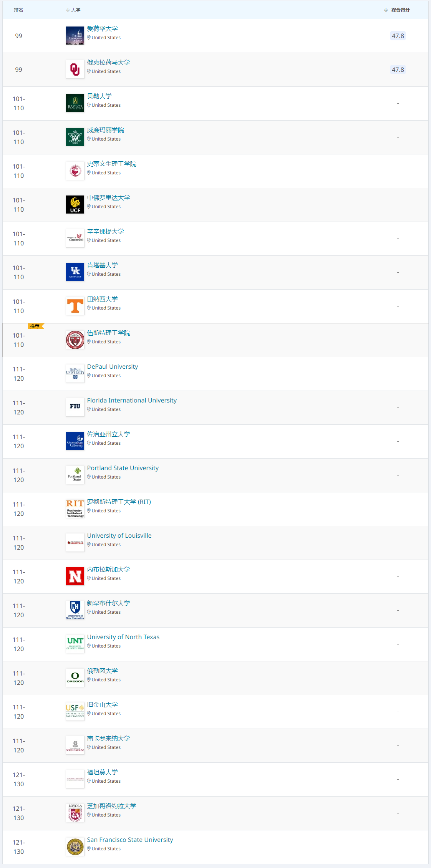Click the 111-120 rank beside DePaul University

[18, 374]
